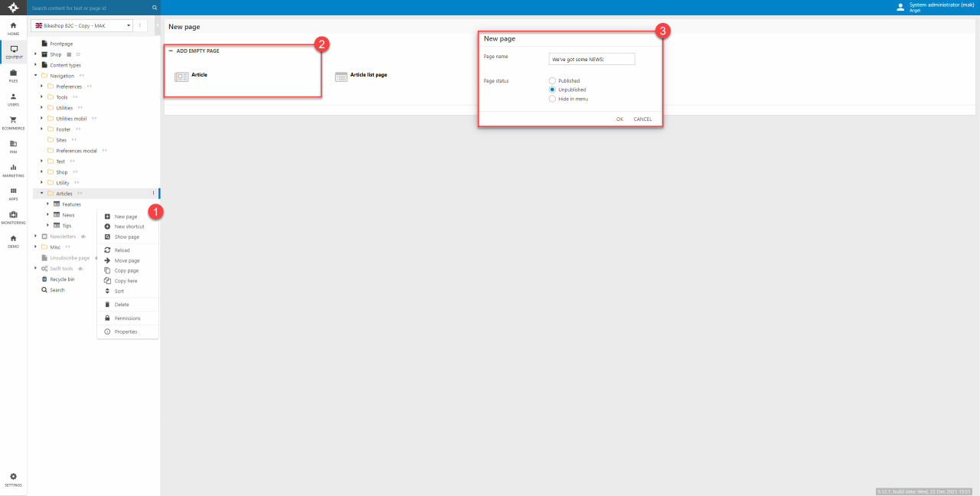Choose the Hide in menu option

[552, 99]
